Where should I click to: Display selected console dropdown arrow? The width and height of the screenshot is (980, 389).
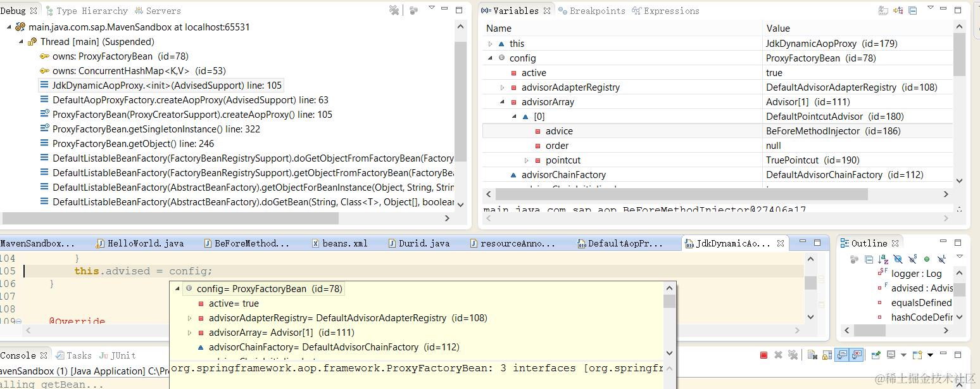pyautogui.click(x=903, y=355)
